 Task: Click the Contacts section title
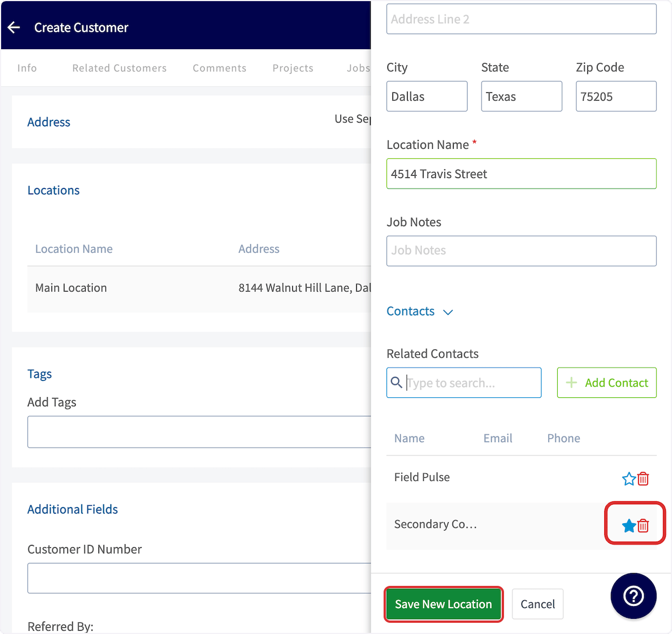click(410, 311)
